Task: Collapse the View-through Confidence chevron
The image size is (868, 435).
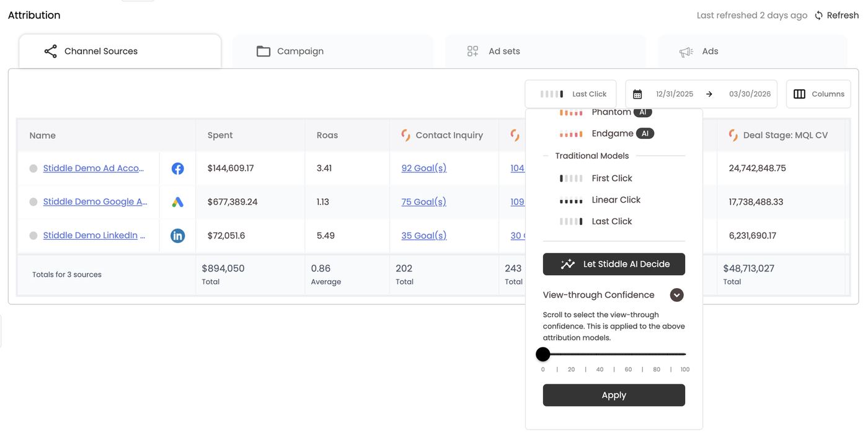Action: pos(676,295)
